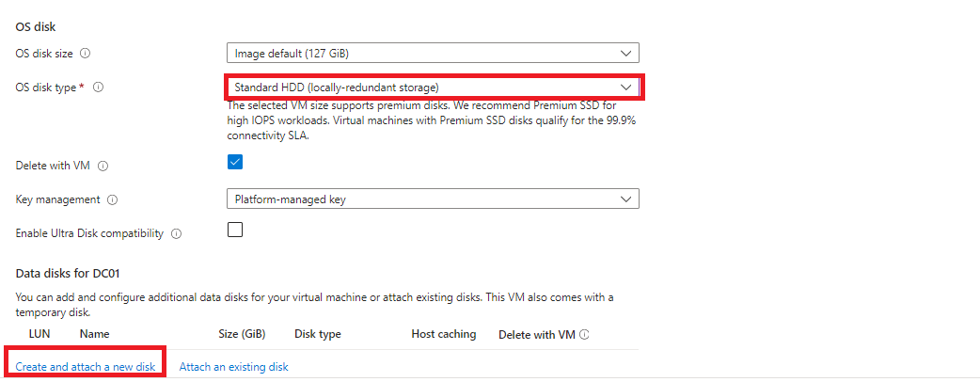
Task: Open the OS disk size dropdown
Action: (x=433, y=53)
